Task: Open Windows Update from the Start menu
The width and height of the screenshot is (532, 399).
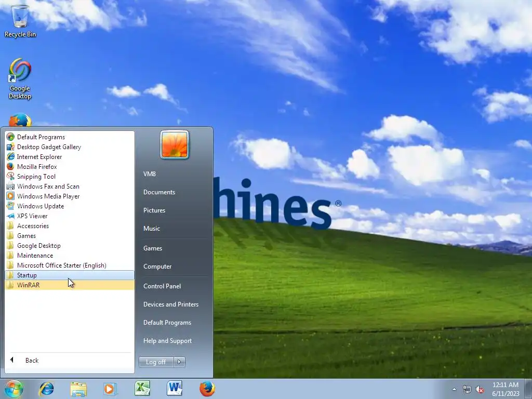Action: click(x=70, y=206)
